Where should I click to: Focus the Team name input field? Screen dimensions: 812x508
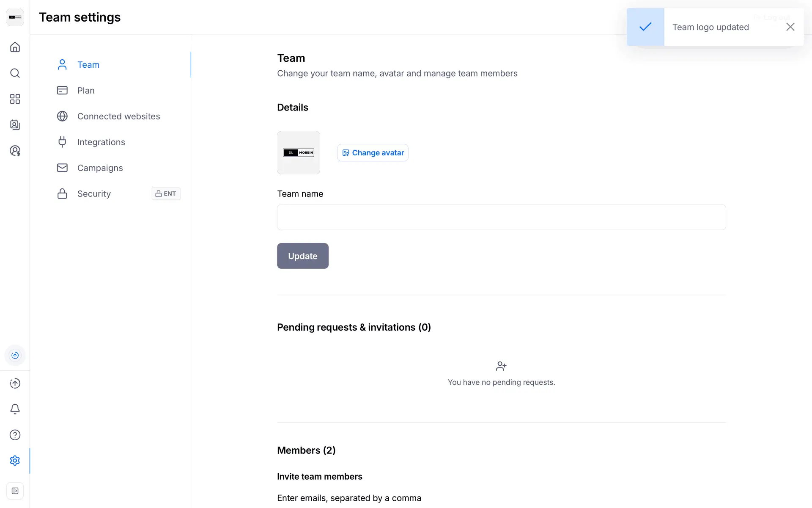tap(501, 217)
